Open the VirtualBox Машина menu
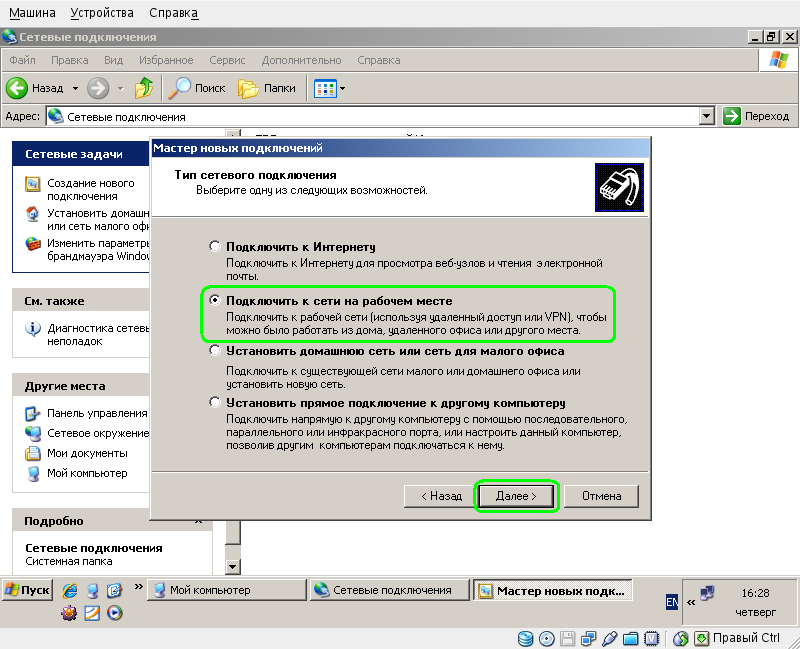 (32, 13)
